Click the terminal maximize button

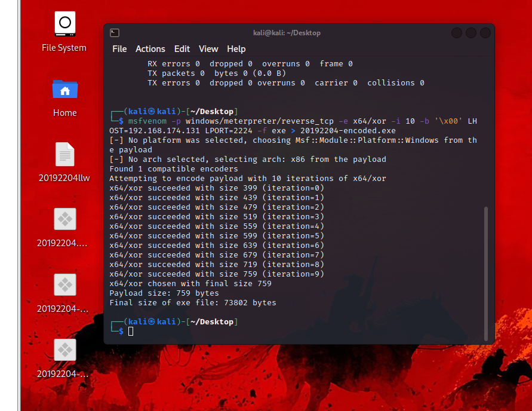[x=471, y=33]
